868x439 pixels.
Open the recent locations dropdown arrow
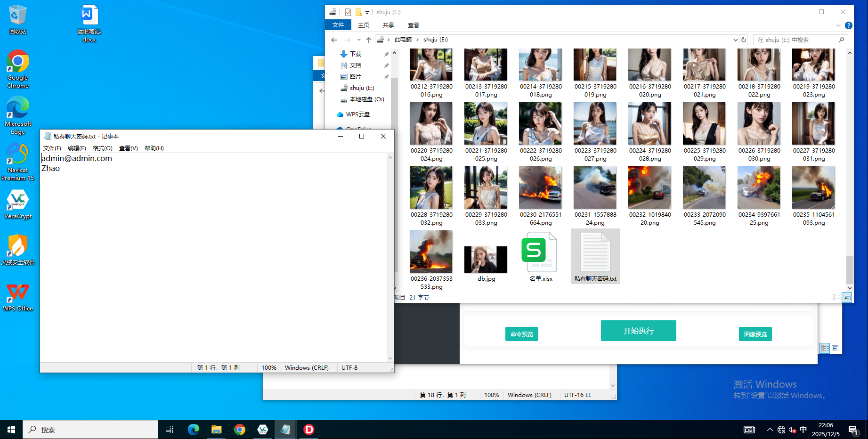[x=359, y=40]
